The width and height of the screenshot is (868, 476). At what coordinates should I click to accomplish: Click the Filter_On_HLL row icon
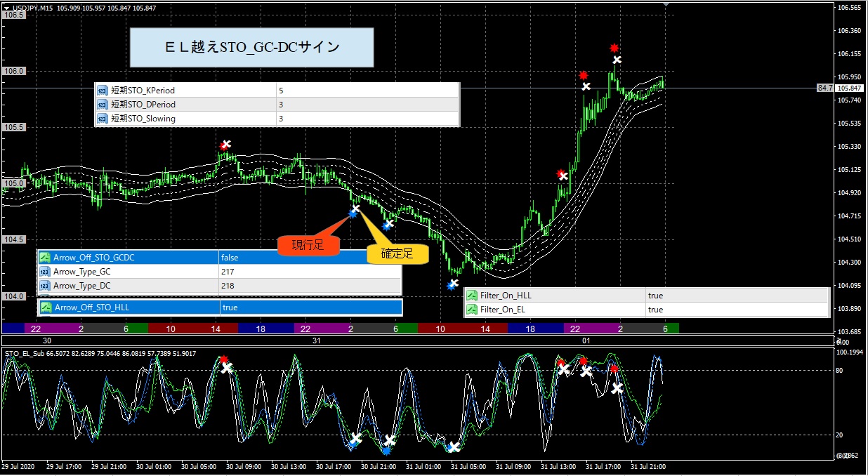tap(473, 296)
